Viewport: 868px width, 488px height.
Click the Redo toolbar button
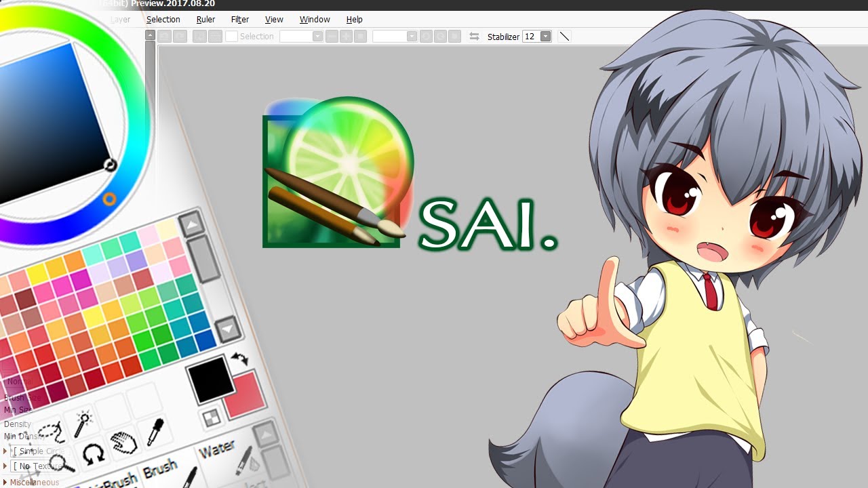(180, 37)
